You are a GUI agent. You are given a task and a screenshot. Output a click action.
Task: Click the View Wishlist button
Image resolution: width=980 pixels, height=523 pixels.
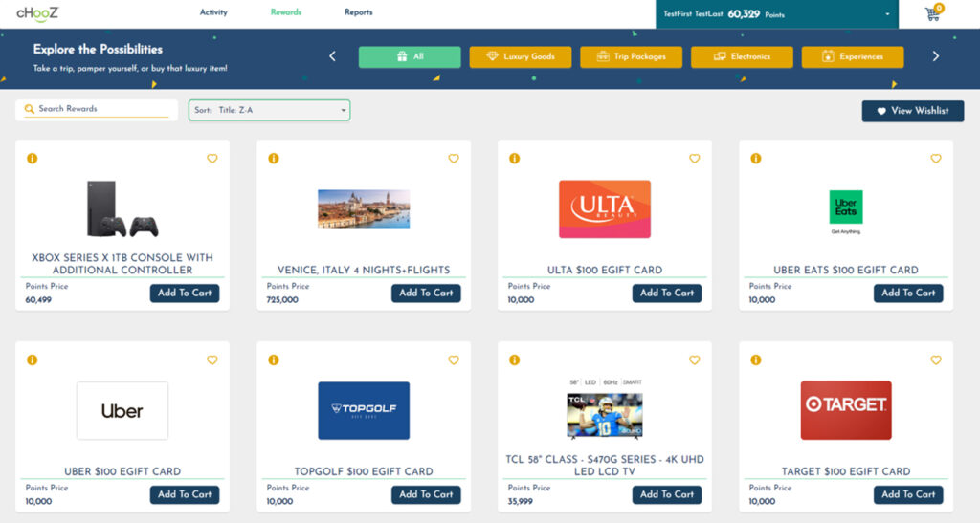tap(913, 111)
